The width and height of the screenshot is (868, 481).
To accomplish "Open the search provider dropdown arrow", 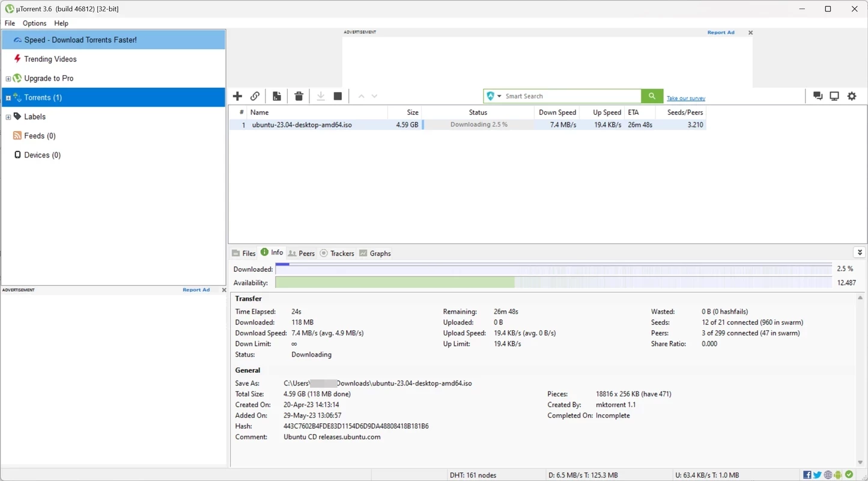I will (x=499, y=96).
